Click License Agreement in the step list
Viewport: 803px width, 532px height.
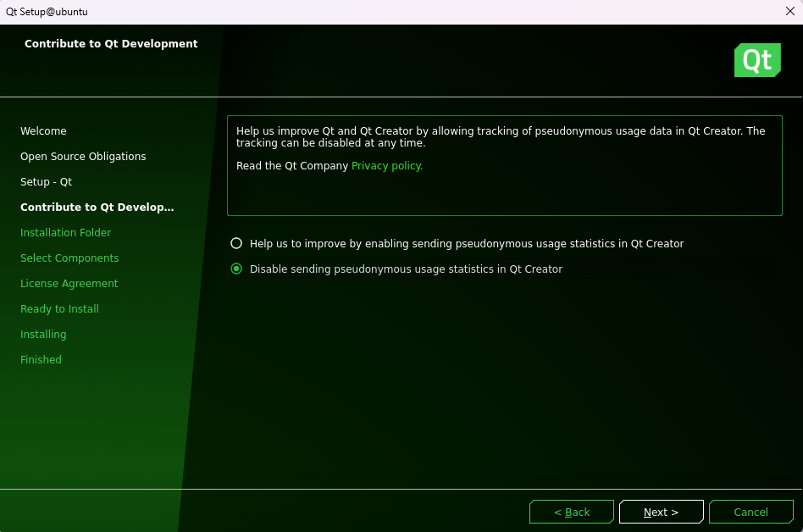[69, 284]
